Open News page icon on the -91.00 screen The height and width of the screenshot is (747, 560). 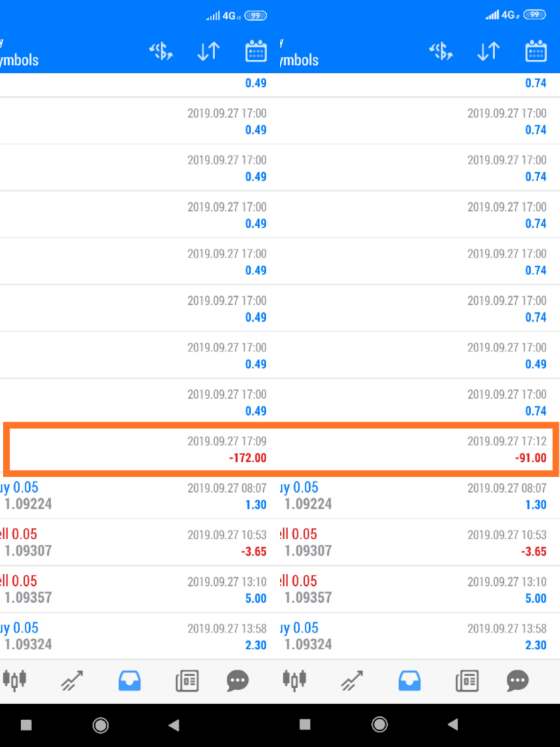click(467, 681)
